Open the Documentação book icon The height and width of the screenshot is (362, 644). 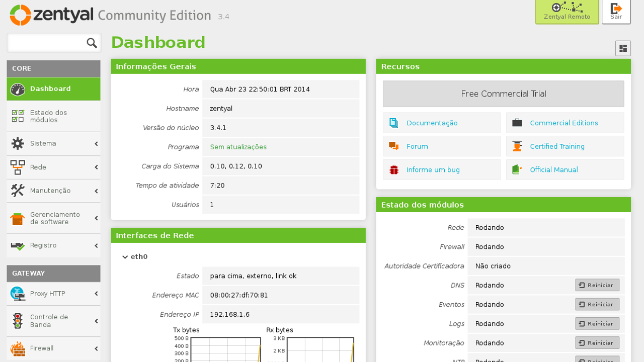tap(393, 123)
